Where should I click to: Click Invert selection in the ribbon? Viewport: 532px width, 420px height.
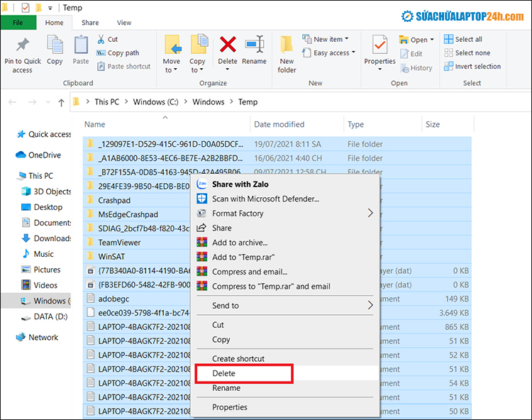(472, 67)
